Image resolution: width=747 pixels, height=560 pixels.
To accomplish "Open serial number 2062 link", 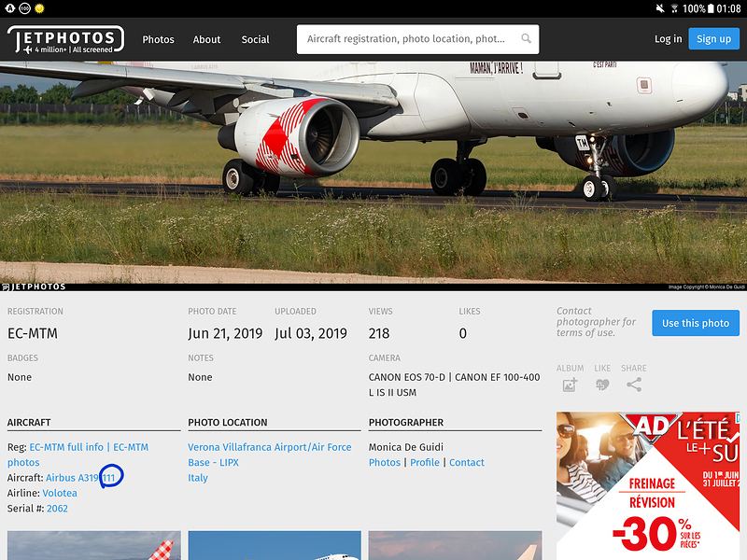I will [57, 508].
